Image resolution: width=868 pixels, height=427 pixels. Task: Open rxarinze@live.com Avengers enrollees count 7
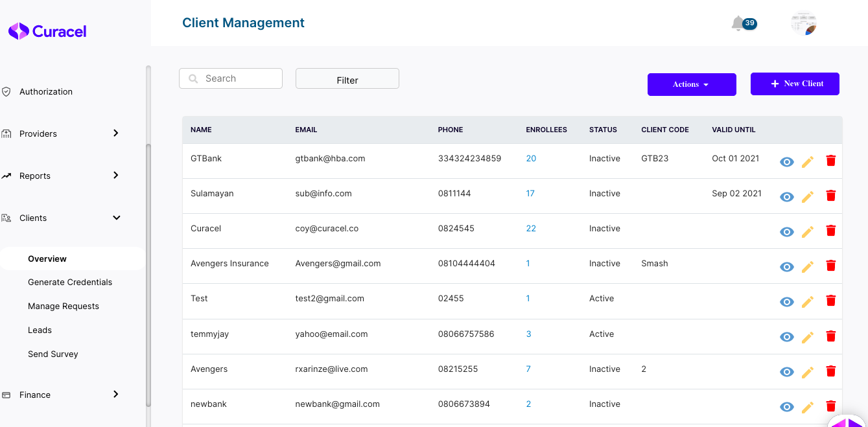point(528,369)
